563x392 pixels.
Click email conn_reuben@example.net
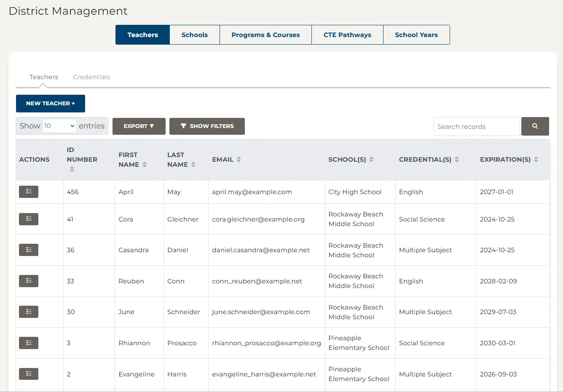coord(257,281)
